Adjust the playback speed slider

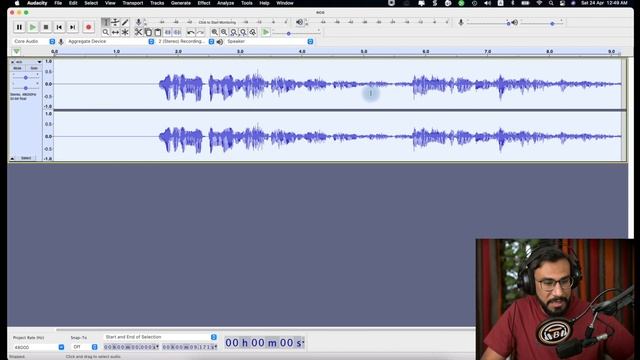click(289, 33)
